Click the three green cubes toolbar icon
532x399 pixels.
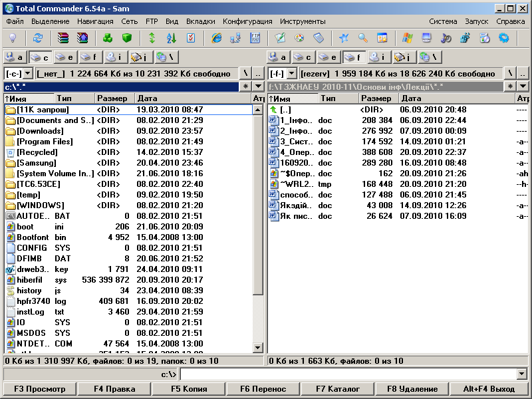(108, 38)
